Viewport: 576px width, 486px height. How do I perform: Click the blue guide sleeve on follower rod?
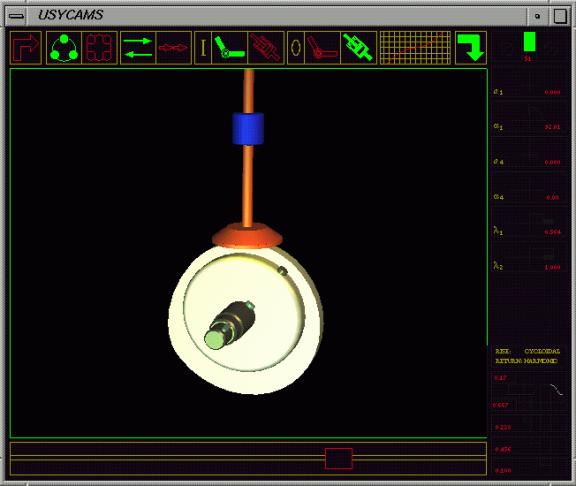[x=248, y=129]
